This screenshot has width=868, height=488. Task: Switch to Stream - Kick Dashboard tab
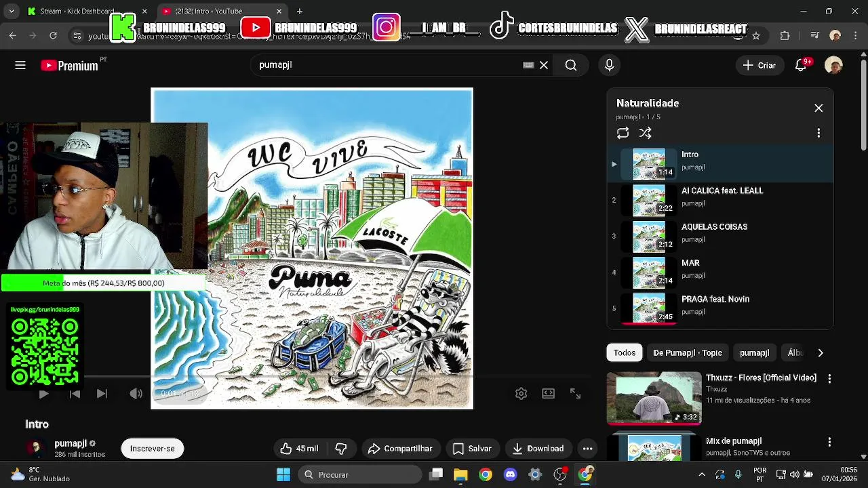[x=87, y=11]
